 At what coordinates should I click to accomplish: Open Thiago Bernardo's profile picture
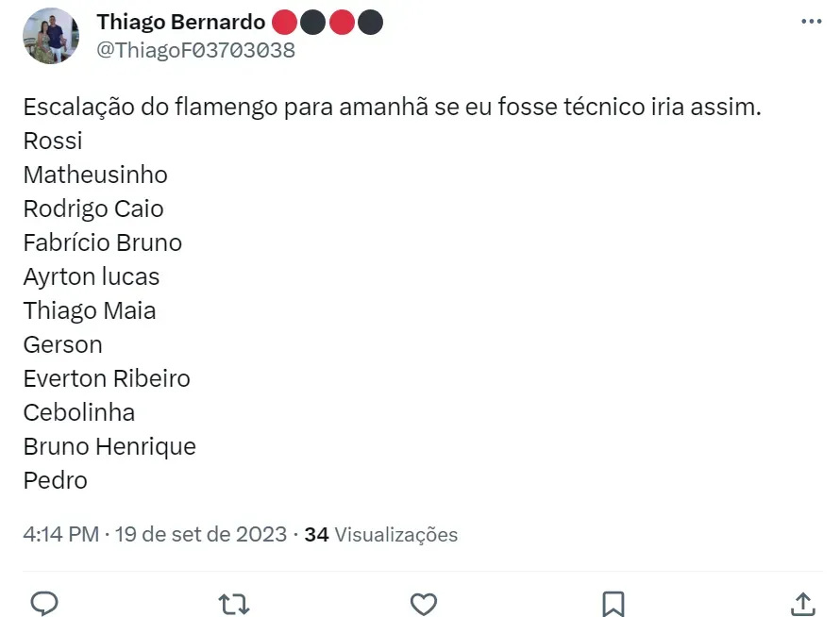point(51,36)
